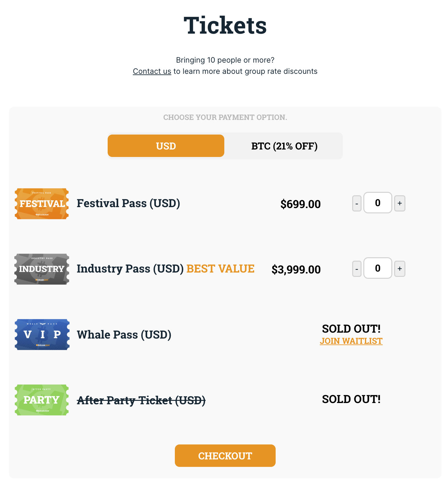
Task: Click the Industry Pass (USD) title
Action: 130,269
